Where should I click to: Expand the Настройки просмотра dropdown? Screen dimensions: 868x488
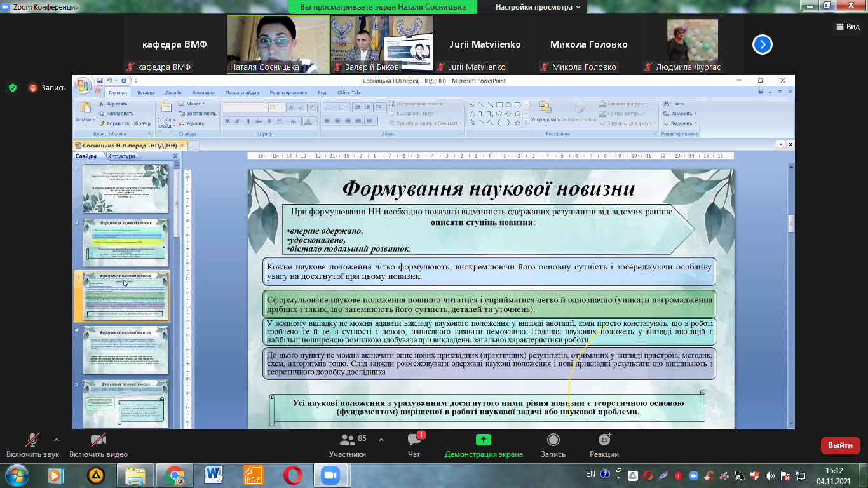tap(538, 7)
